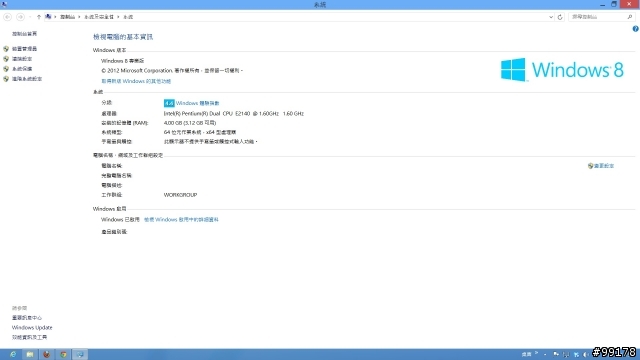Open 系統及安全性 breadcrumb in address bar

point(99,17)
